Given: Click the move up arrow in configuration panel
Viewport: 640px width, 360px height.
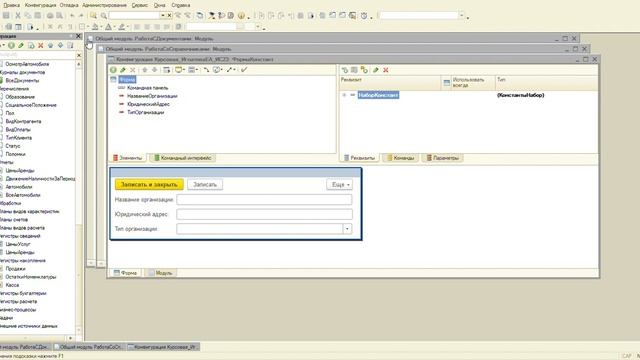Looking at the screenshot, I should tap(51, 45).
